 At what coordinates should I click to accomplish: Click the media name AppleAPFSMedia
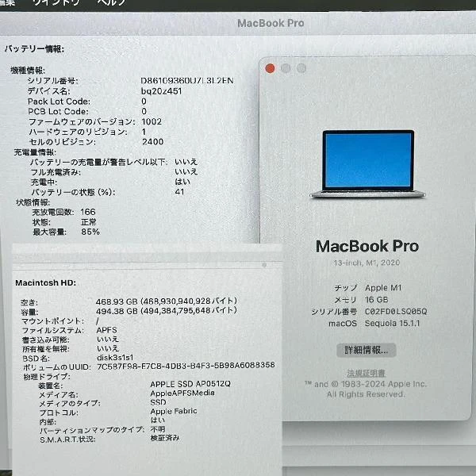(182, 393)
